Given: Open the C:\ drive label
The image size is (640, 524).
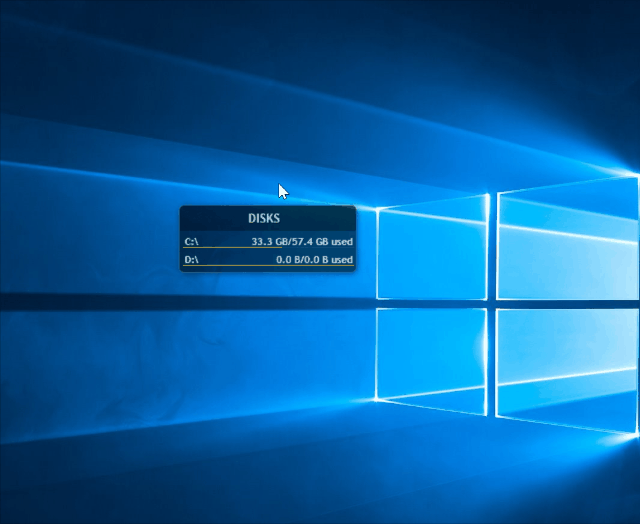Looking at the screenshot, I should pyautogui.click(x=191, y=242).
